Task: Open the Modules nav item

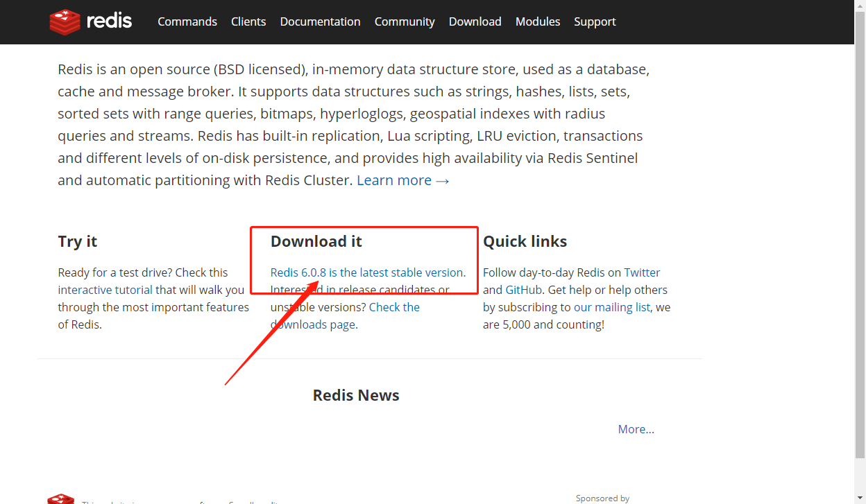Action: point(538,21)
